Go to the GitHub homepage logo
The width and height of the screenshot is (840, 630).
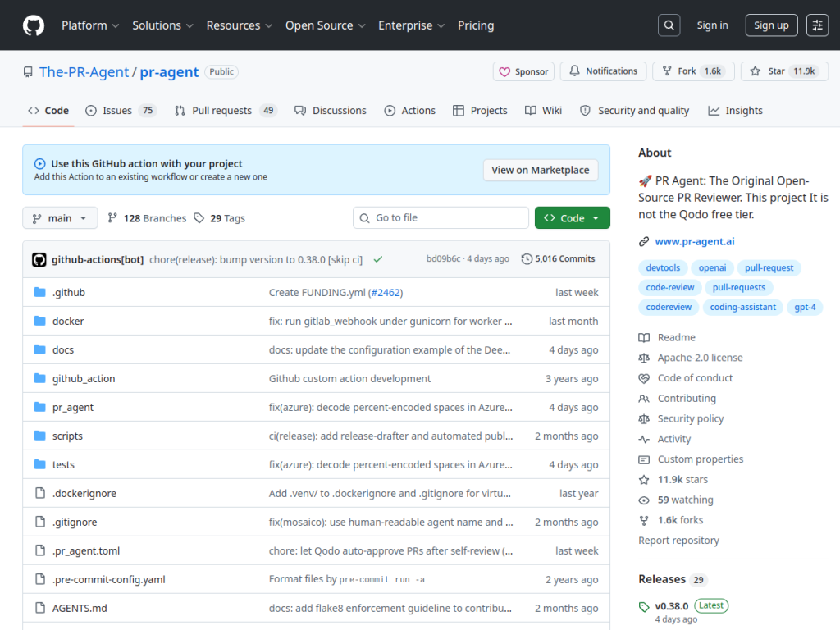tap(33, 25)
